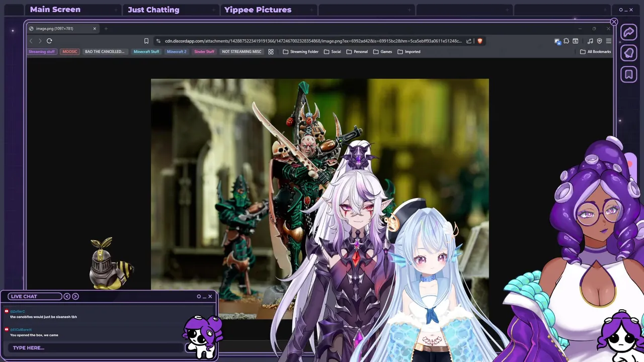Open the Streaming stuff bookmark group
Viewport: 644px width, 362px height.
click(42, 51)
